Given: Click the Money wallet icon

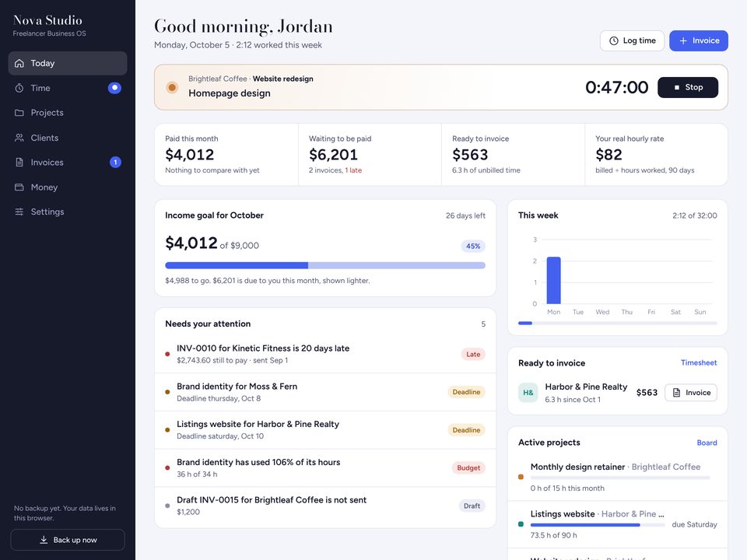Looking at the screenshot, I should (19, 187).
